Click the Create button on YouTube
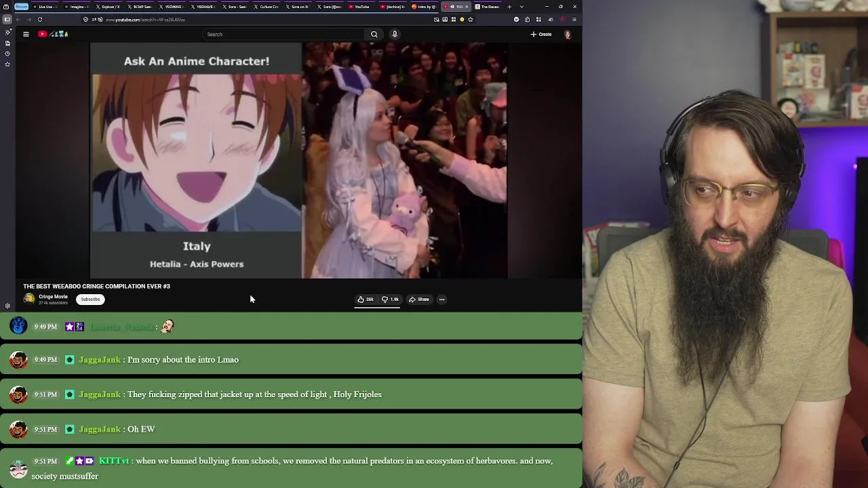The image size is (868, 488). [x=541, y=34]
